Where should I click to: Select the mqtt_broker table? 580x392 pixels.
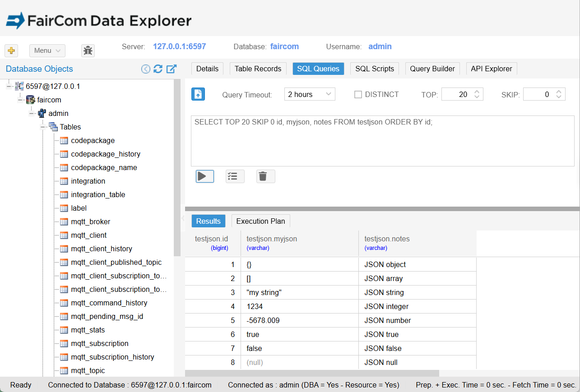click(x=90, y=222)
